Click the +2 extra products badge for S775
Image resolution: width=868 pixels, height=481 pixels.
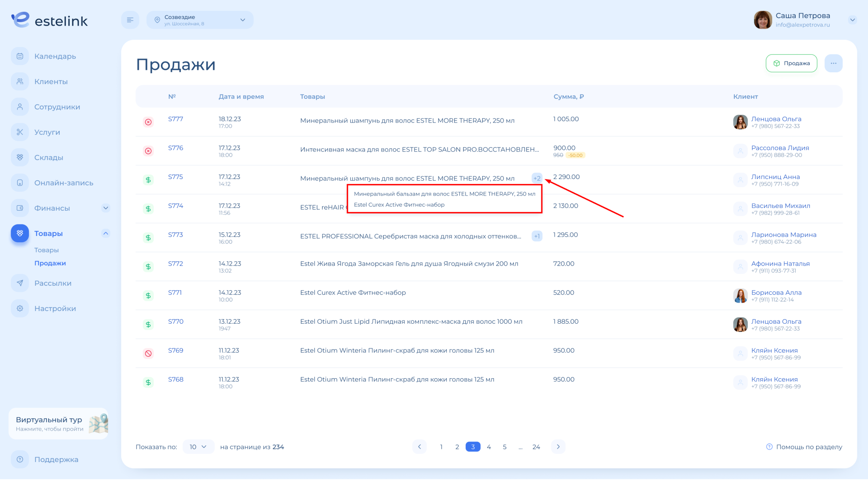(x=537, y=178)
